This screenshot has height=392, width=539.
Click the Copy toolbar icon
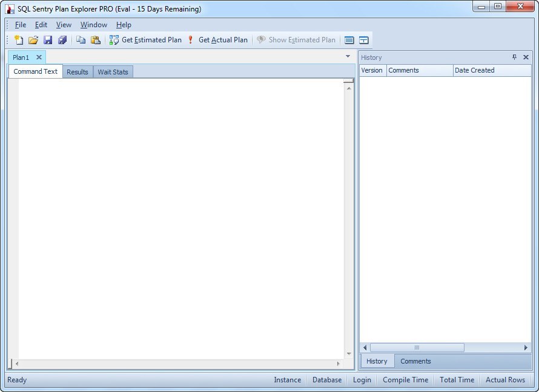click(x=81, y=40)
